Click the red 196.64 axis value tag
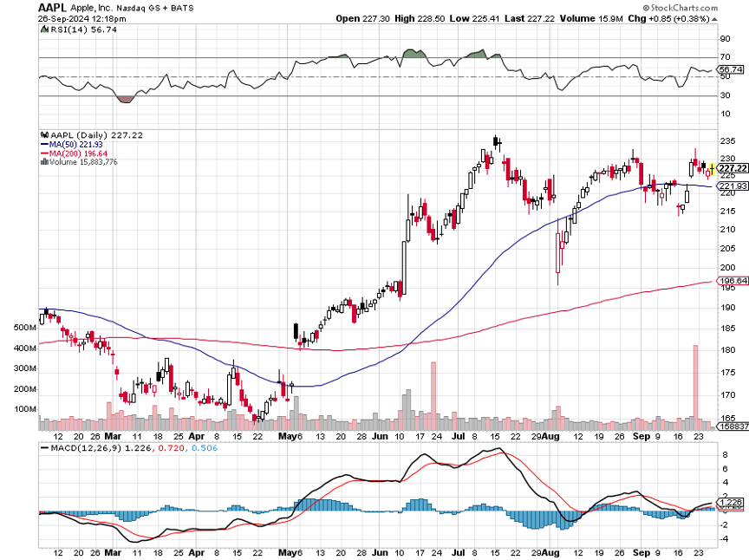749x560 pixels. (733, 281)
